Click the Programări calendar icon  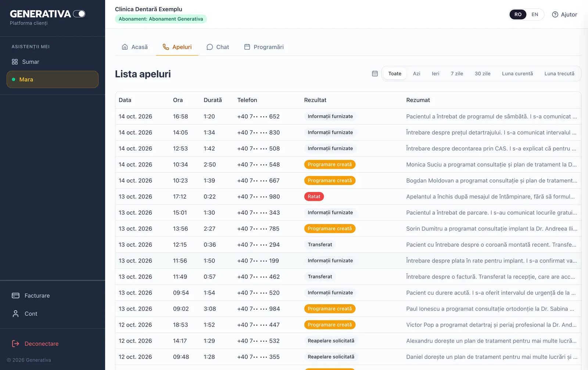247,47
